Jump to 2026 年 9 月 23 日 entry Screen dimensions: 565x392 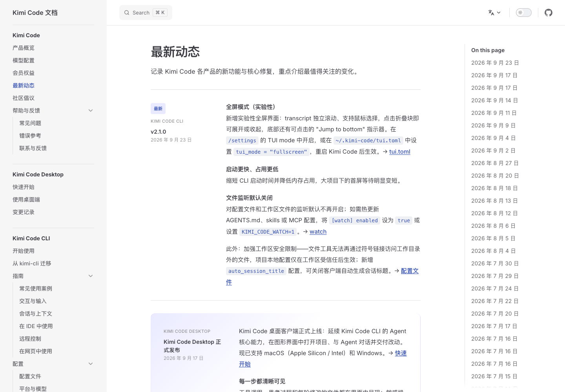(x=495, y=63)
